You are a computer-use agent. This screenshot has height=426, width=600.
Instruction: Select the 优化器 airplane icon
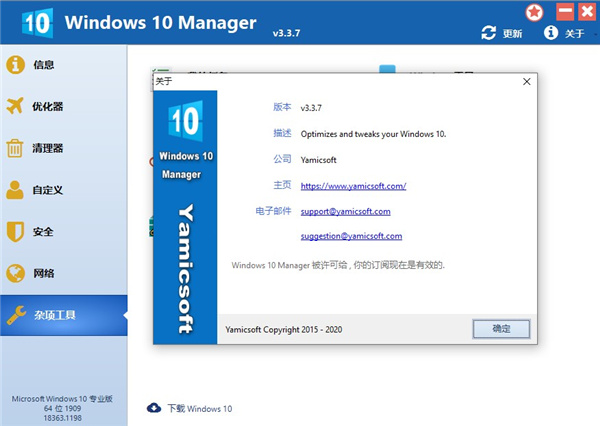pyautogui.click(x=15, y=106)
